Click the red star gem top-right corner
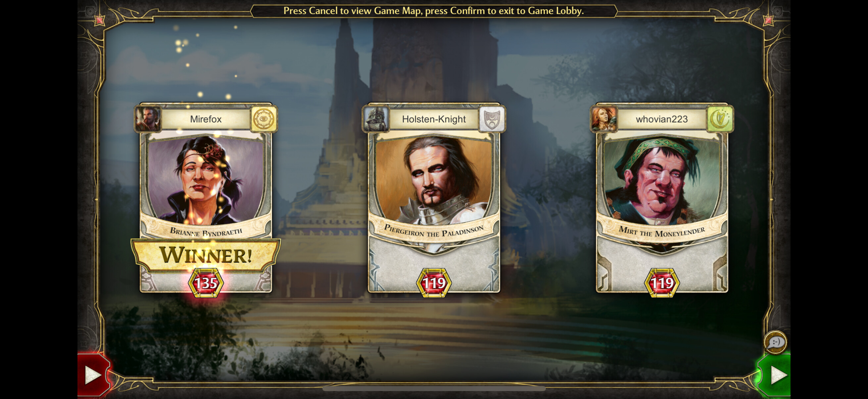The height and width of the screenshot is (399, 868). (x=768, y=21)
